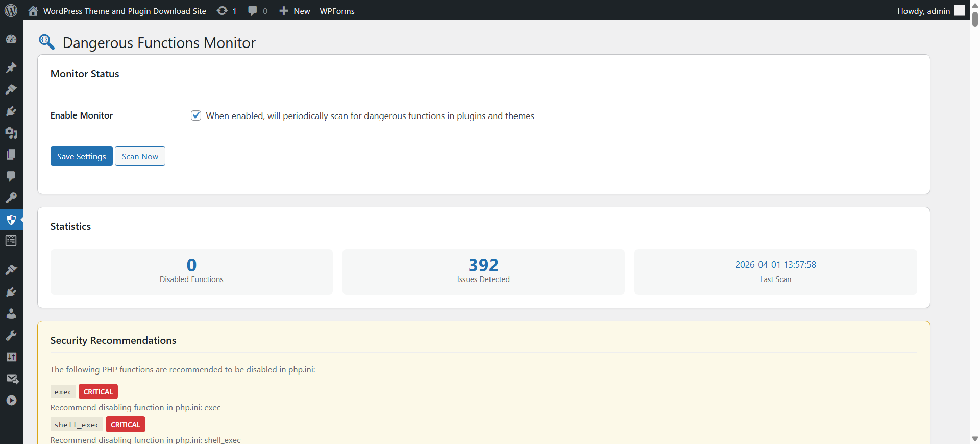The width and height of the screenshot is (980, 444).
Task: Click the plus icon beside New
Action: point(284,11)
